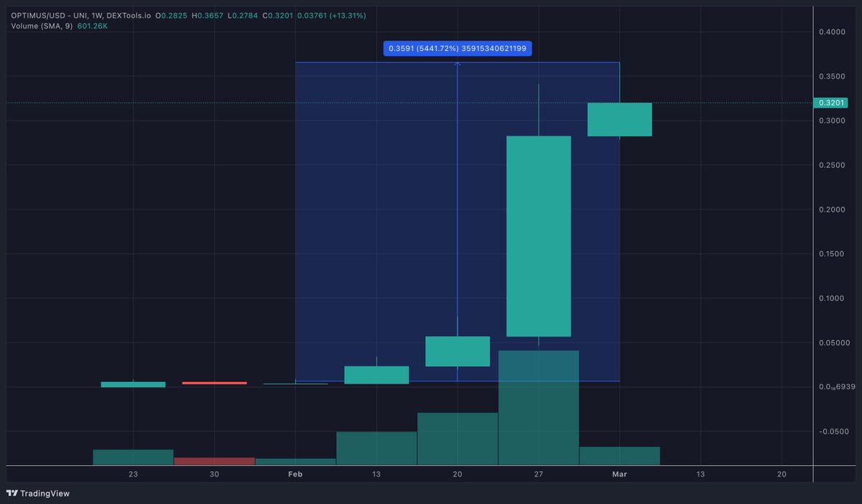Select the blue 5441.72% measurement label
The width and height of the screenshot is (862, 504).
pyautogui.click(x=457, y=49)
